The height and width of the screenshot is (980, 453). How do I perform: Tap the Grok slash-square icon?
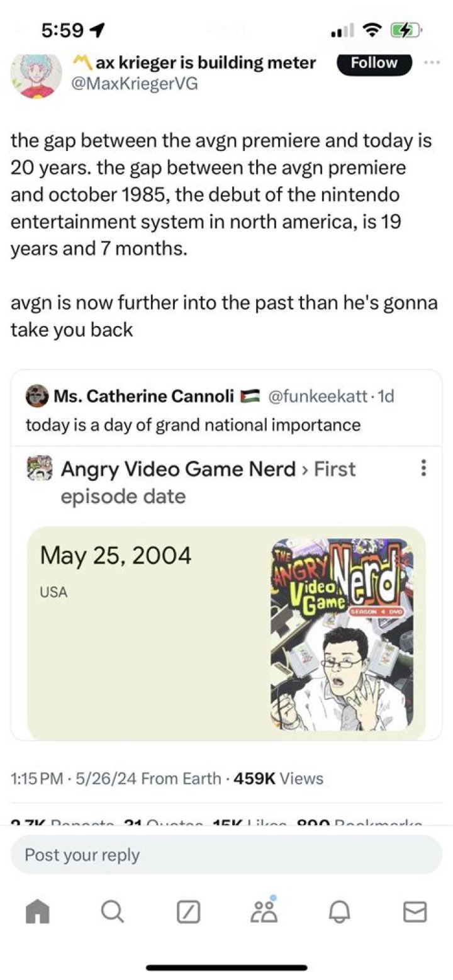(x=187, y=912)
